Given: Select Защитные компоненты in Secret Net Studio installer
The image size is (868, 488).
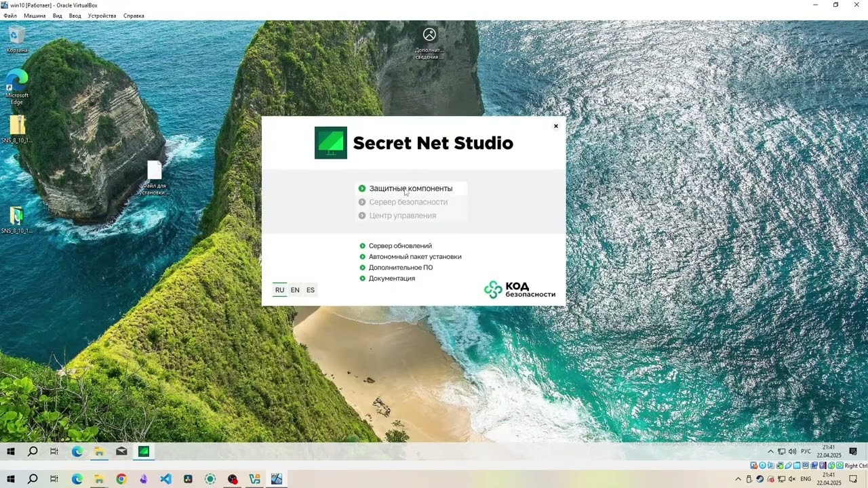Looking at the screenshot, I should coord(410,188).
